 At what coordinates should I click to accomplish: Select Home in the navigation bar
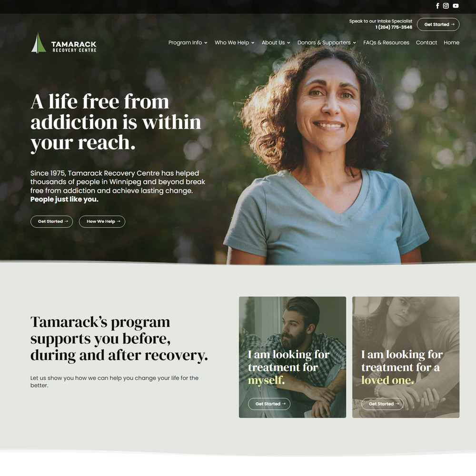[451, 42]
